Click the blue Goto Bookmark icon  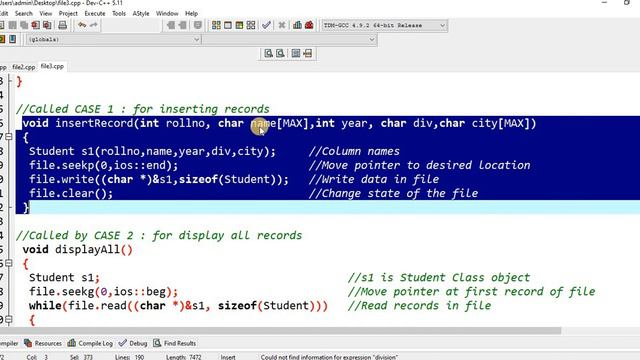coord(13,39)
